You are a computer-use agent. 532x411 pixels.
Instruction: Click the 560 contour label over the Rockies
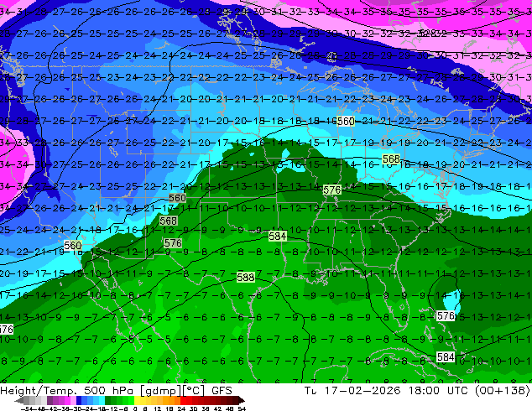177,198
